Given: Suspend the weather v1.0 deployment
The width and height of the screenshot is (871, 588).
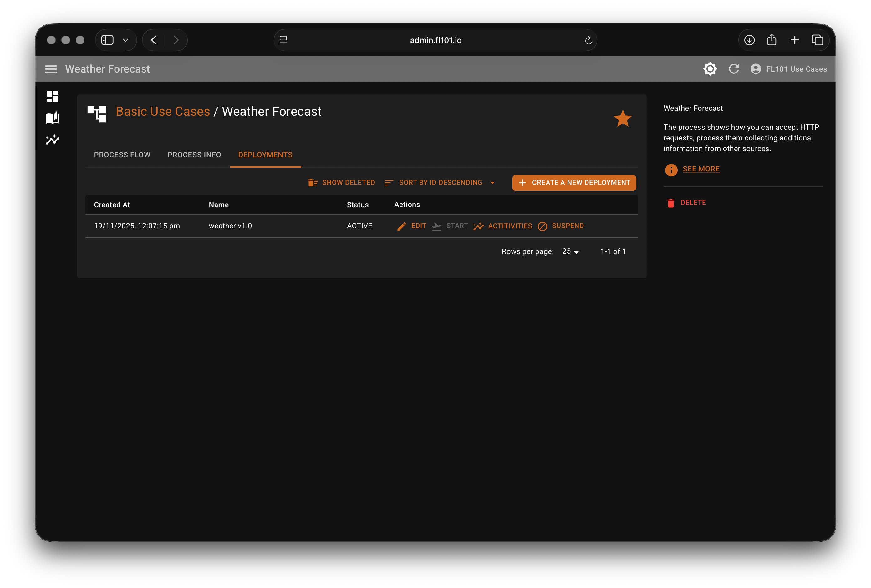Looking at the screenshot, I should [561, 226].
